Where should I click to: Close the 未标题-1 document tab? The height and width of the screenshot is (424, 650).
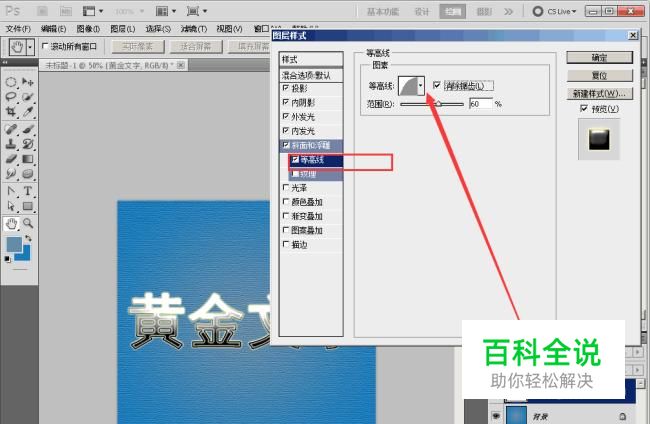click(x=181, y=65)
